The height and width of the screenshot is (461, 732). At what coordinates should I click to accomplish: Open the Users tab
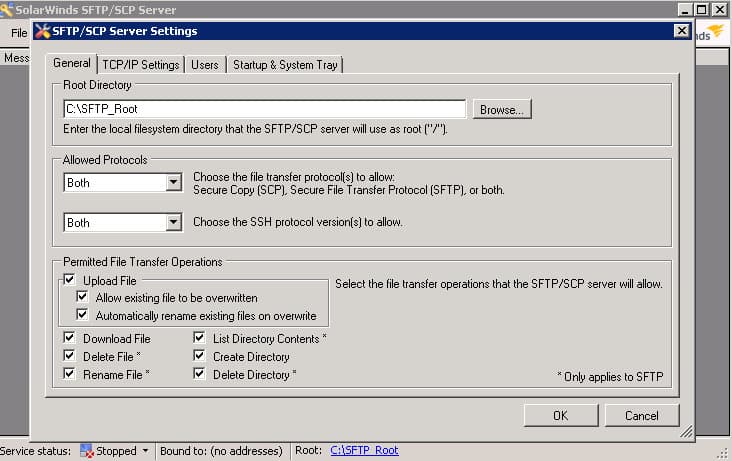tap(204, 65)
